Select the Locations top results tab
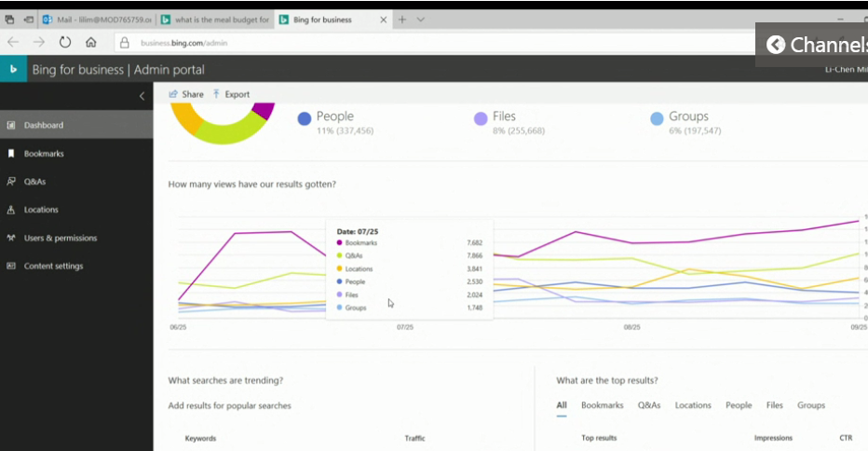Screen dimensions: 868x451 pos(693,405)
